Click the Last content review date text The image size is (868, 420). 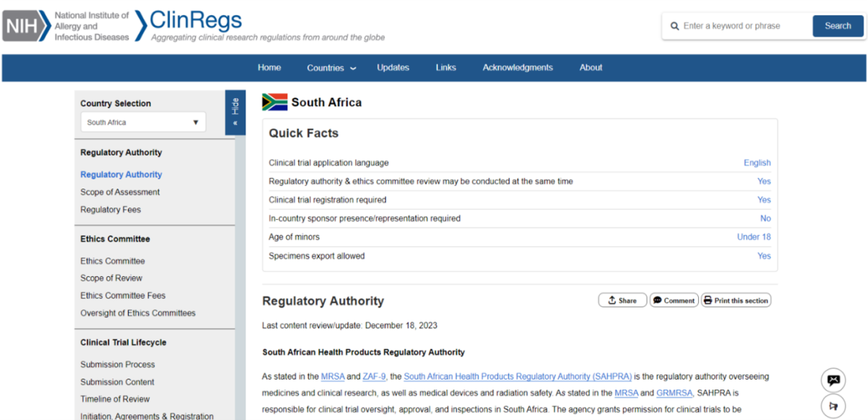pos(349,325)
